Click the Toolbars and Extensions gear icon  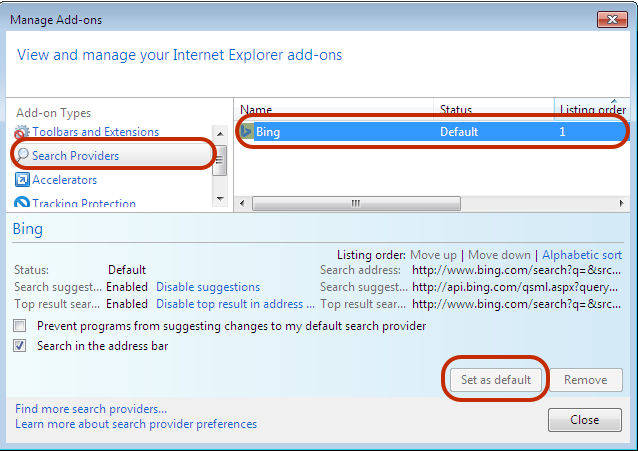pos(22,132)
